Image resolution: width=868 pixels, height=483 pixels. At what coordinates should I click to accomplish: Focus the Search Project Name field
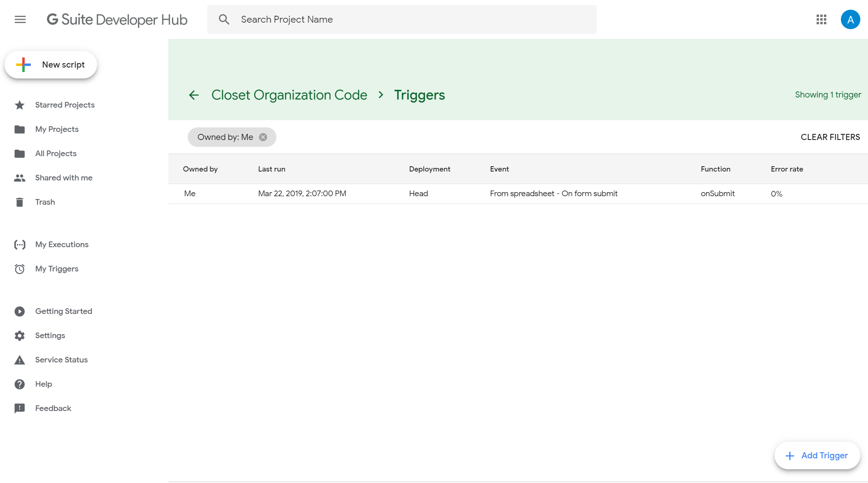coord(402,19)
